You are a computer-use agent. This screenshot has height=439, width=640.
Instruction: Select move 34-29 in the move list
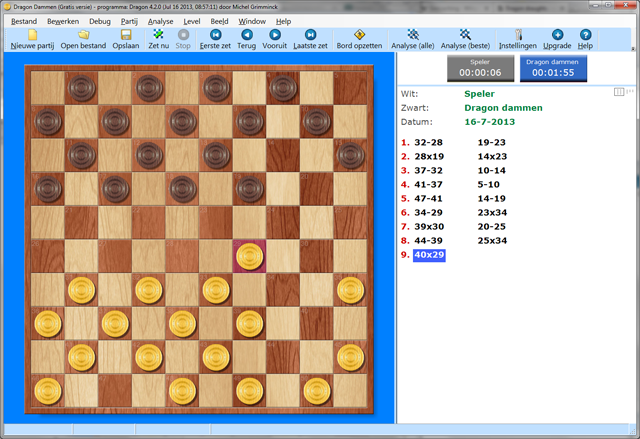(x=428, y=213)
